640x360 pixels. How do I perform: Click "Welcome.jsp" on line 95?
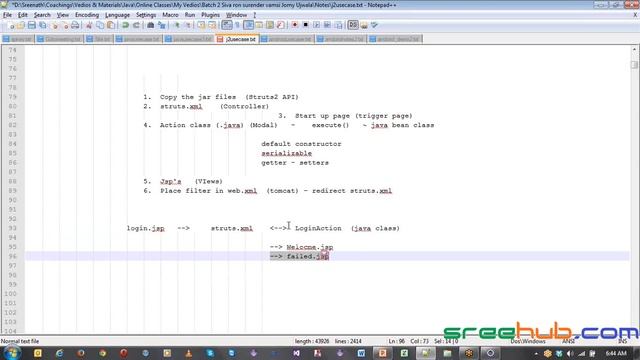coord(310,247)
